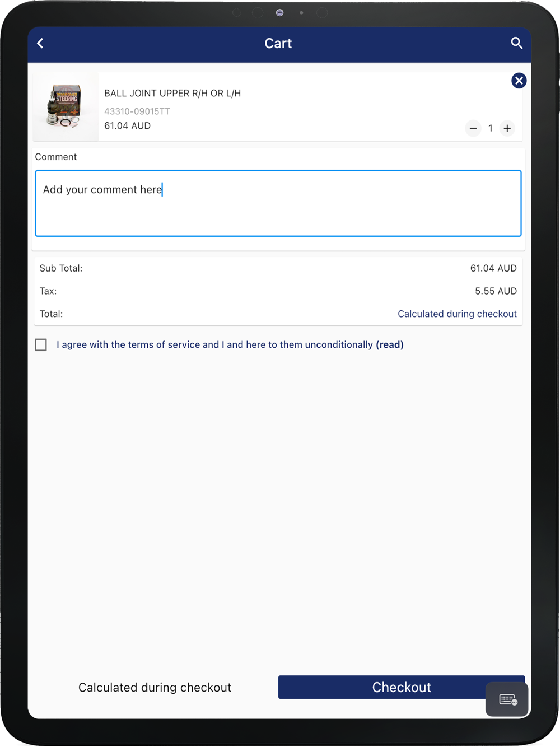Tap the Checkout button

[402, 687]
